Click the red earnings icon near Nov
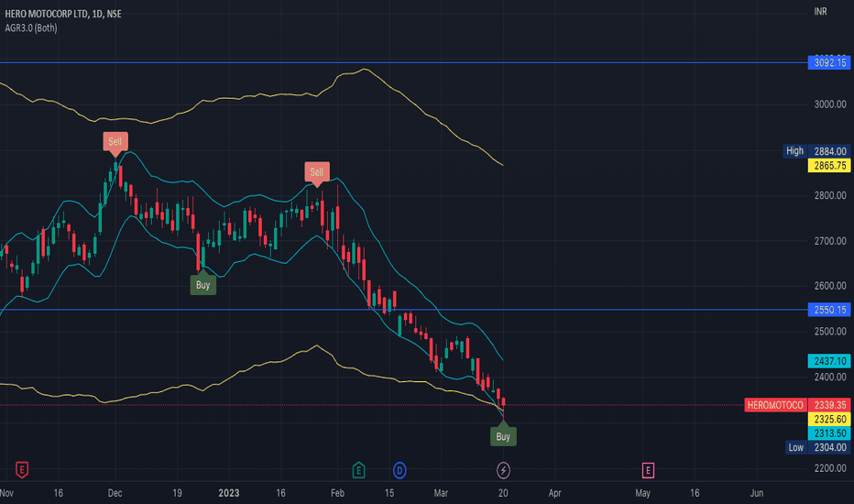The image size is (854, 504). (22, 470)
